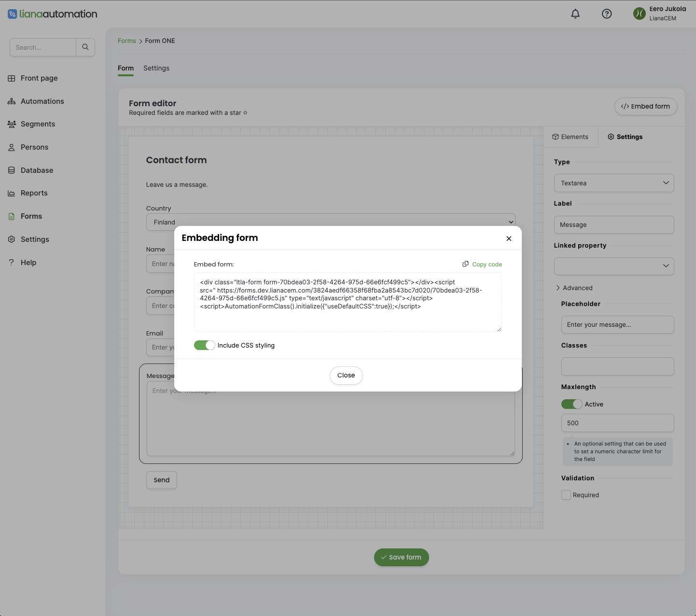The image size is (696, 616).
Task: Toggle Include CSS styling switch
Action: (205, 345)
